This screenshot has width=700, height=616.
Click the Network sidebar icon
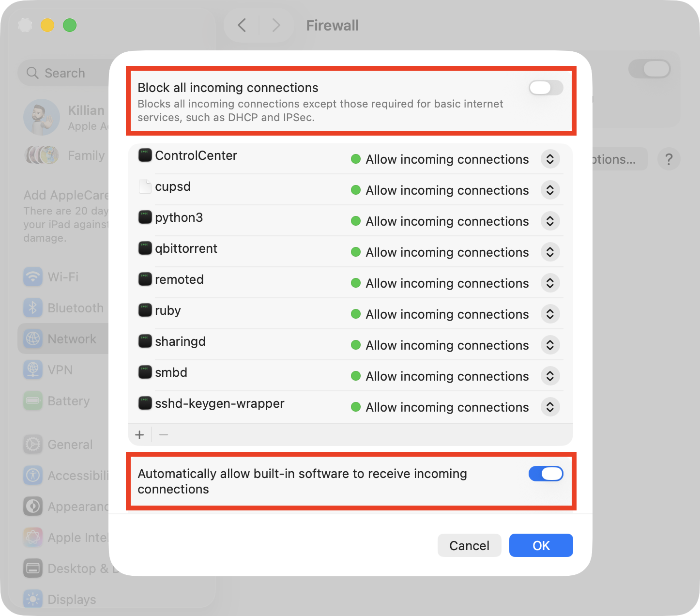tap(32, 339)
